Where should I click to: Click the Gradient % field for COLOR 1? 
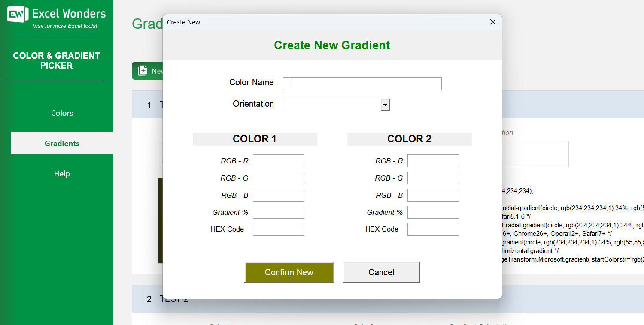click(278, 212)
